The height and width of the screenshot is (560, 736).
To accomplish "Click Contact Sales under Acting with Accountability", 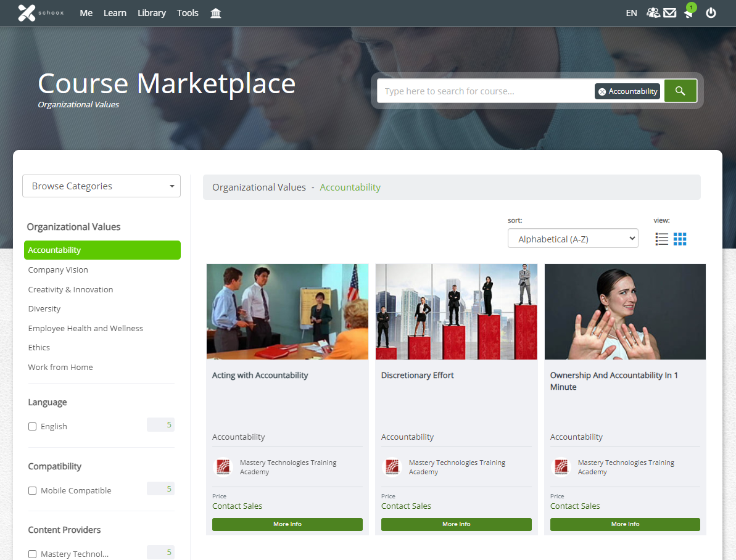I will point(237,506).
